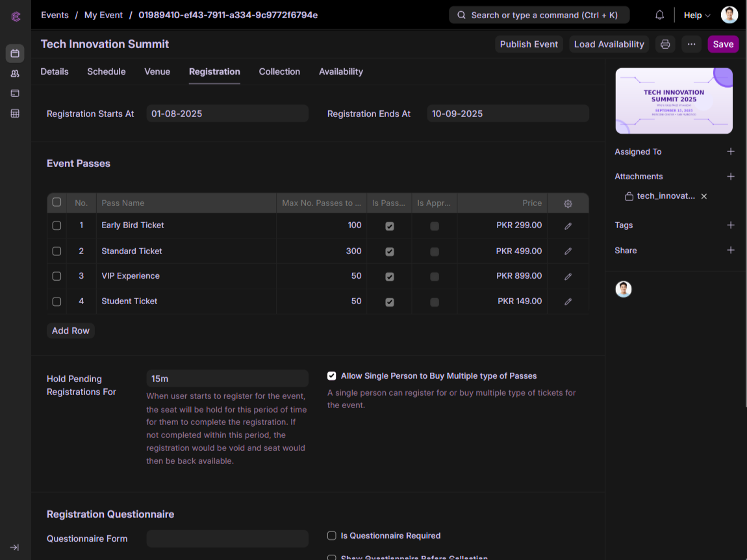Click the Registration Starts At date field
The width and height of the screenshot is (747, 560).
click(227, 114)
